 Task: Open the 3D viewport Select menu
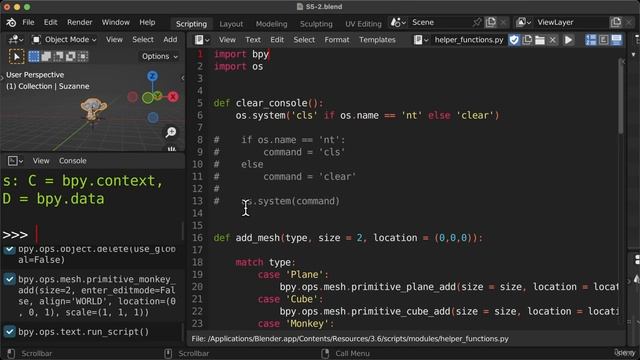142,40
